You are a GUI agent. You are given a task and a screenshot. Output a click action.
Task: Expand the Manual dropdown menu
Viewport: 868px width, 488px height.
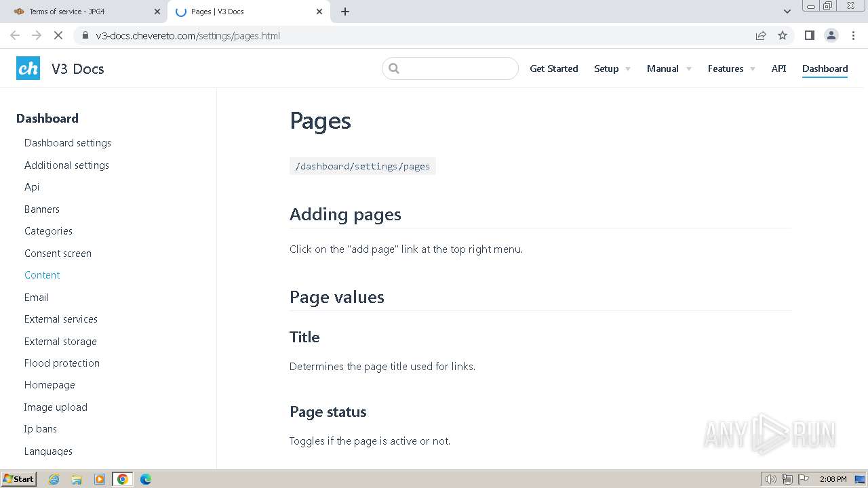(669, 68)
